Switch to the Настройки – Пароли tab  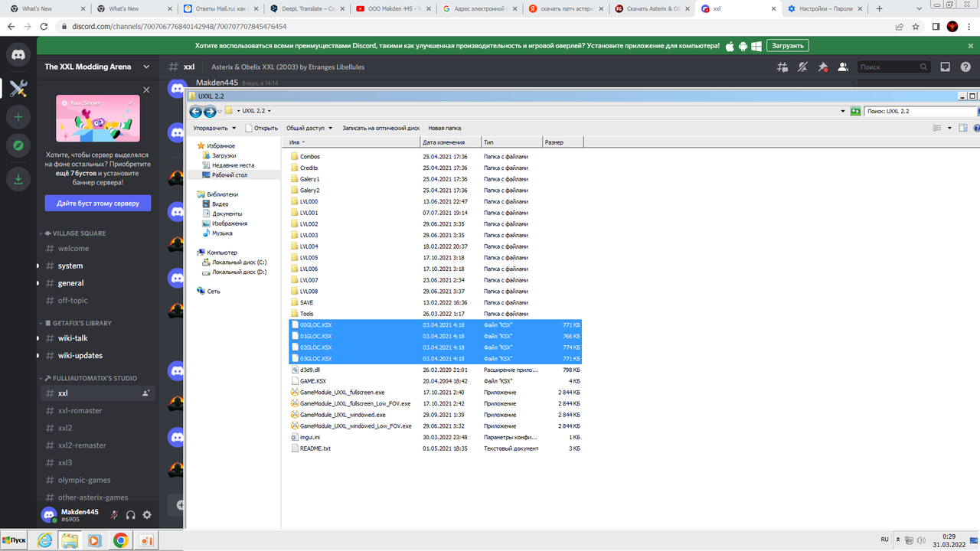[x=825, y=8]
